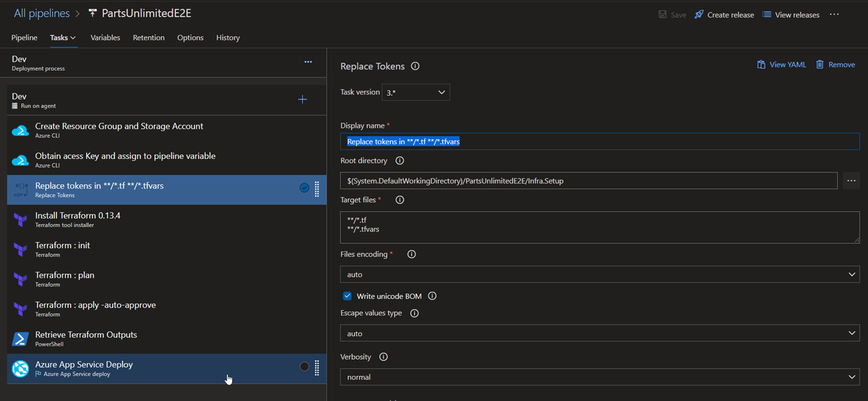Click the Root directory input field
Image resolution: width=868 pixels, height=401 pixels.
(x=589, y=181)
